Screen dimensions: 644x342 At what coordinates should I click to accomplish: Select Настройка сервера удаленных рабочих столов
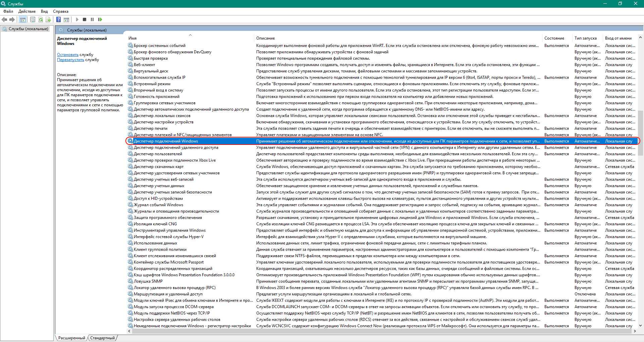tap(177, 320)
